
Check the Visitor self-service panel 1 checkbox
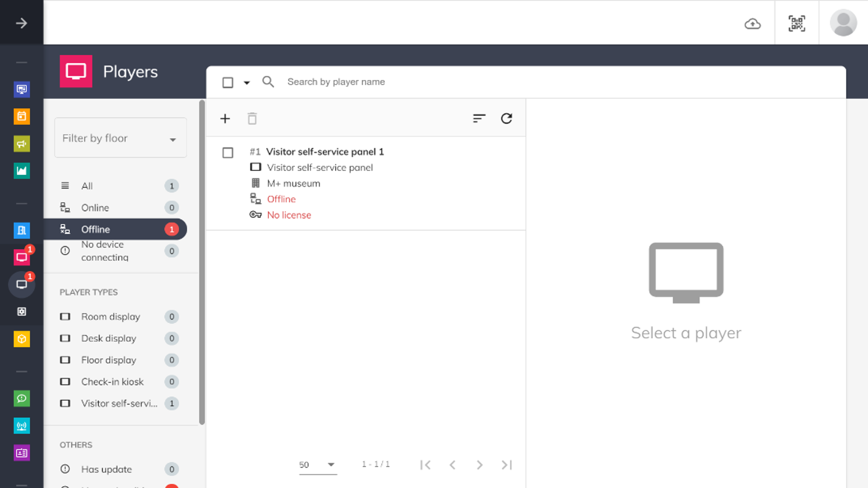click(x=228, y=153)
